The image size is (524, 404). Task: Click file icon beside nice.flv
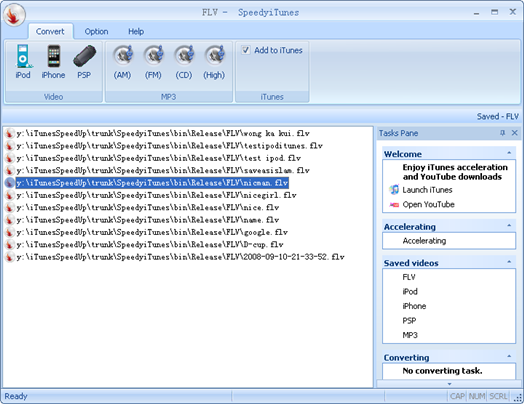click(9, 208)
